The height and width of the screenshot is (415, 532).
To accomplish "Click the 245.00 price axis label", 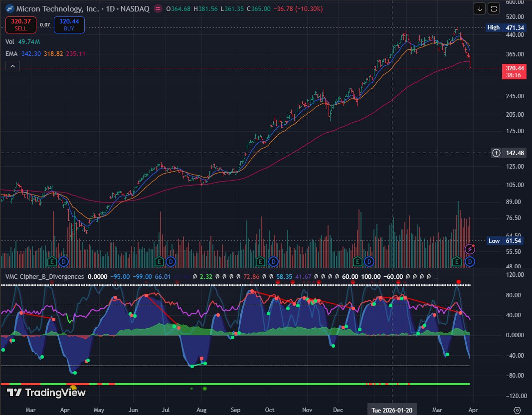I will tap(515, 96).
